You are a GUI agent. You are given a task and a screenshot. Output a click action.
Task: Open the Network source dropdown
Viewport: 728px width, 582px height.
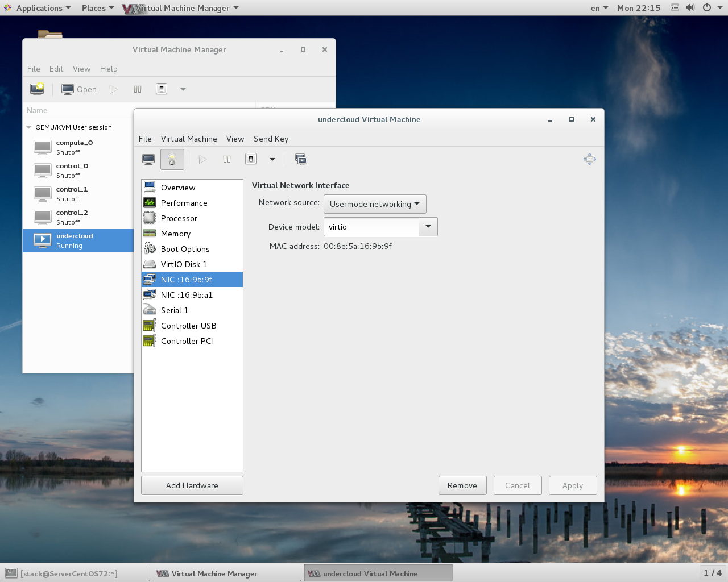coord(375,203)
